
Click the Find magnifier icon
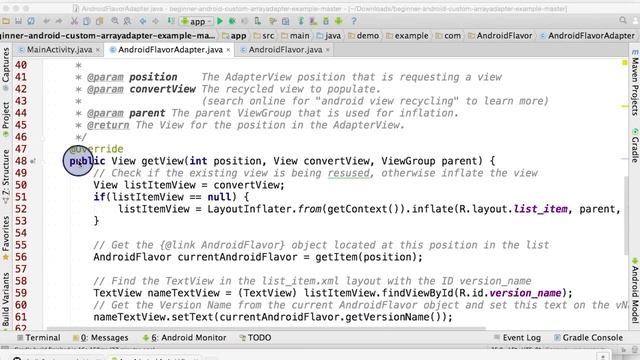[x=115, y=21]
